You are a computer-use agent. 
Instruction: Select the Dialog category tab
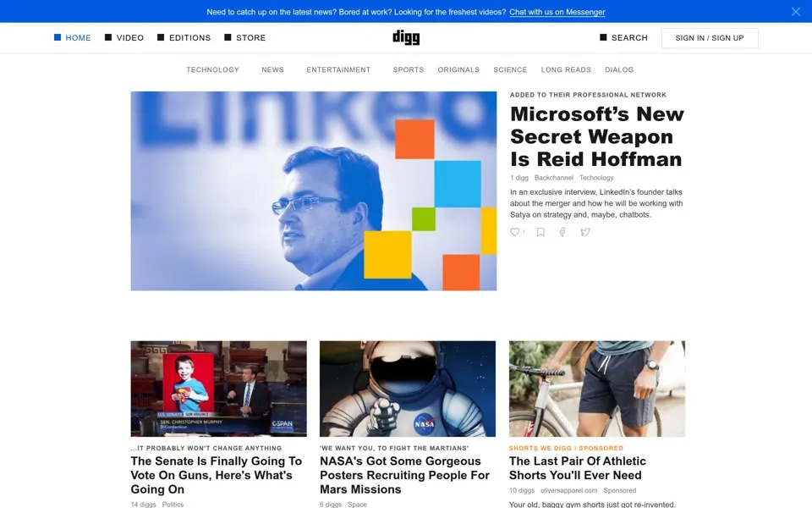coord(619,69)
